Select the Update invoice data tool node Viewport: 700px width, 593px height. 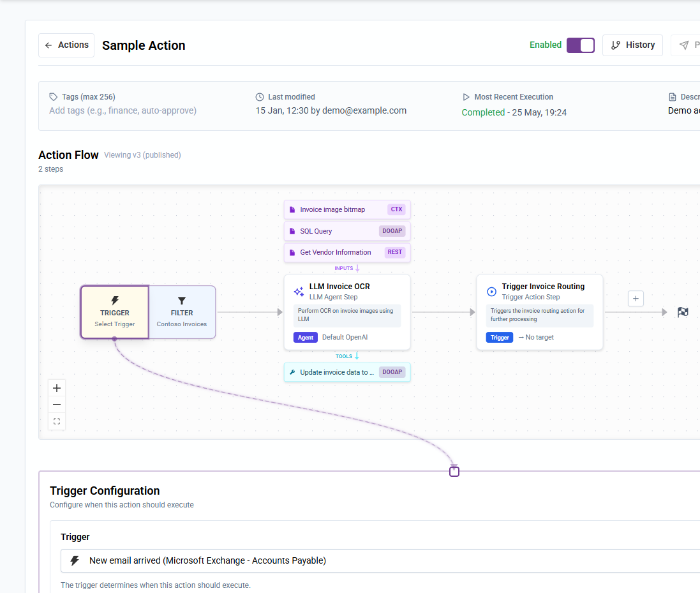pos(347,372)
